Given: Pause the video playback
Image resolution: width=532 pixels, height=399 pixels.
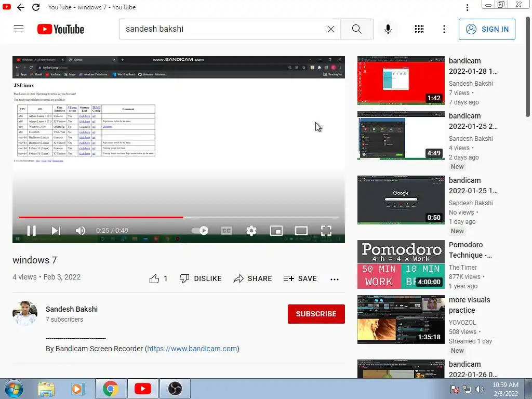Looking at the screenshot, I should 32,230.
